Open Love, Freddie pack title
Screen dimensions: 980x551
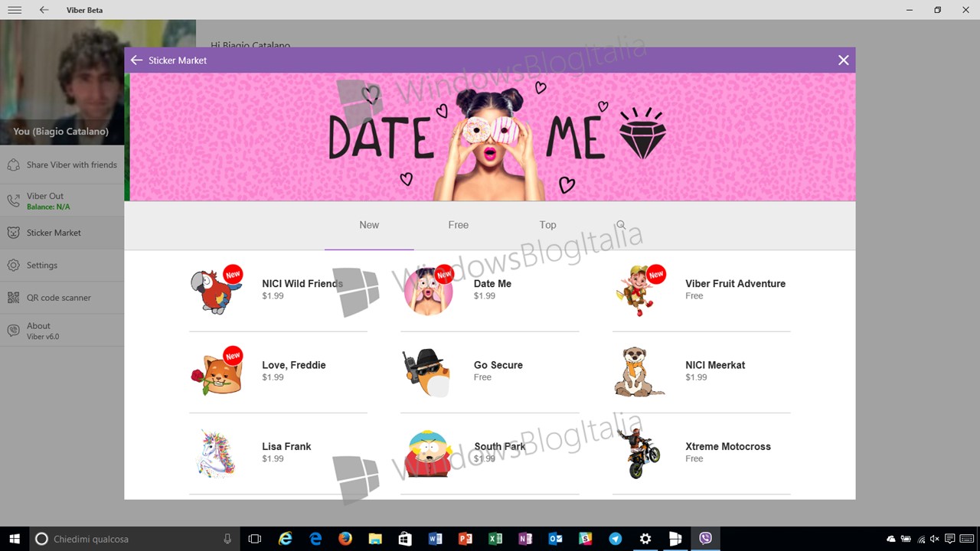click(x=294, y=365)
